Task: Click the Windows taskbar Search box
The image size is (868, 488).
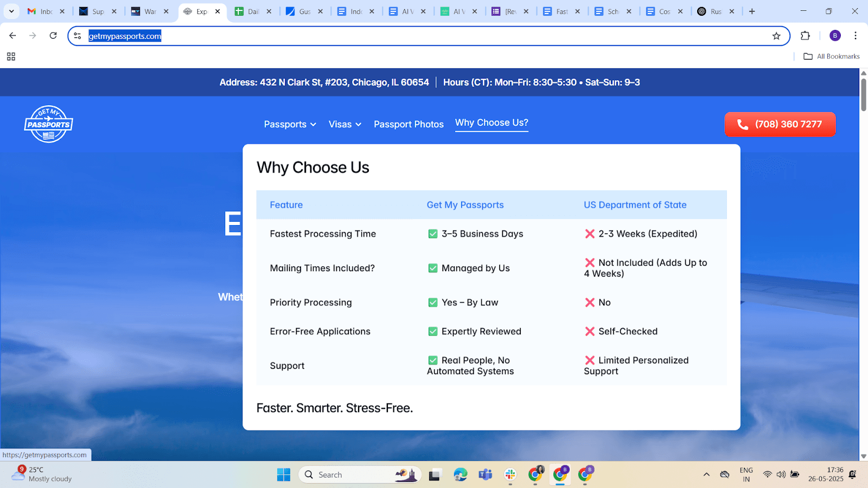Action: 360,475
